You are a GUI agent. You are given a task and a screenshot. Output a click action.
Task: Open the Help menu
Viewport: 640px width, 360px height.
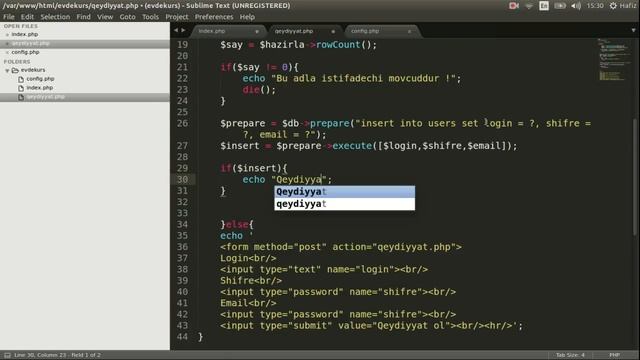[247, 17]
